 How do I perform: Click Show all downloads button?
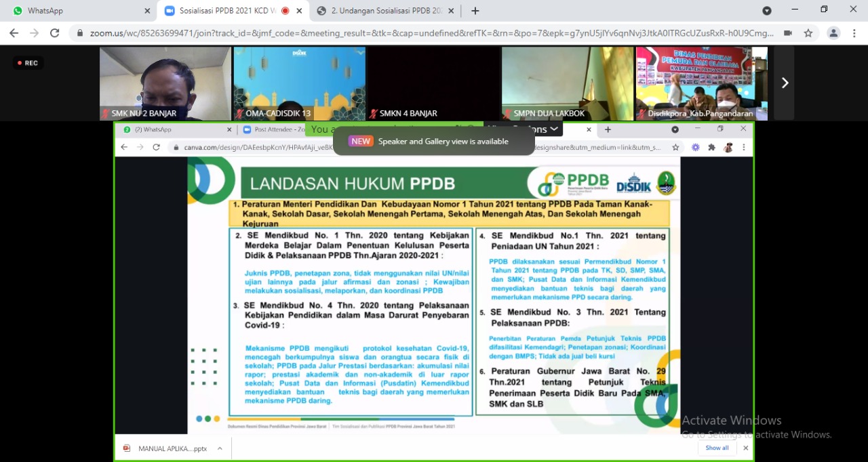(717, 448)
